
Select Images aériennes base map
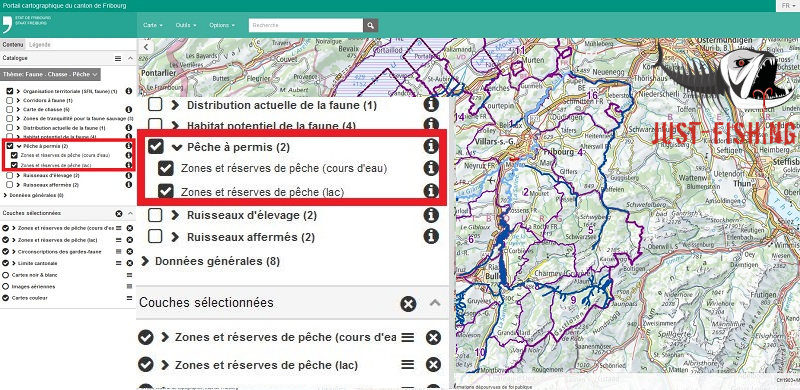[x=6, y=286]
